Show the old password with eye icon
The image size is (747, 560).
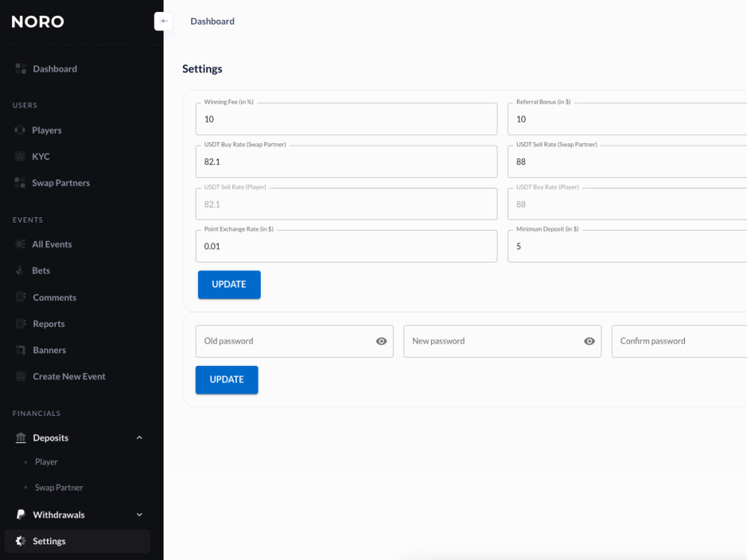(x=381, y=341)
